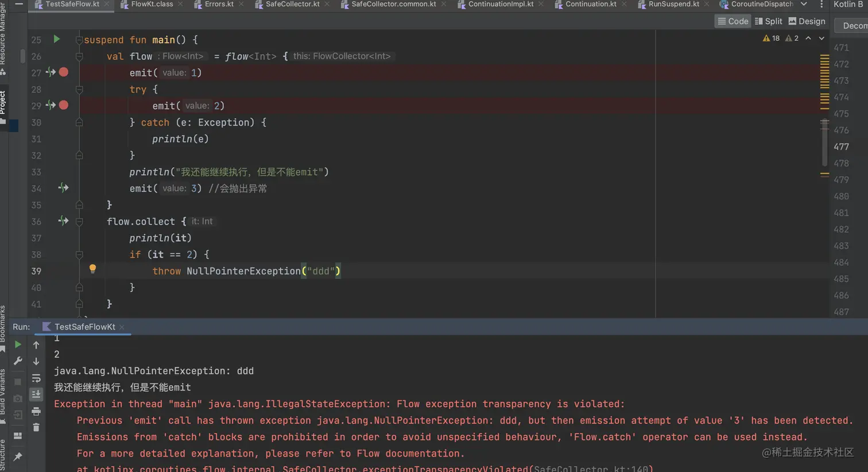
Task: Jump down the stack trace with the down arrow
Action: click(x=36, y=361)
